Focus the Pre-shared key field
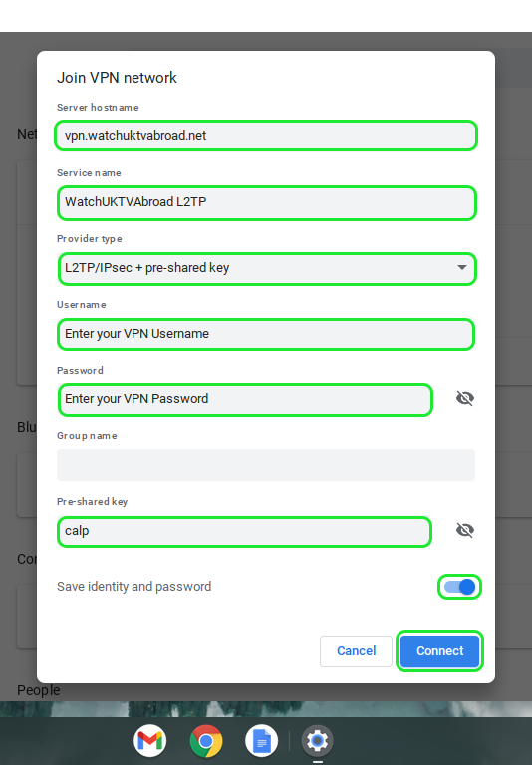Image resolution: width=532 pixels, height=765 pixels. point(244,531)
